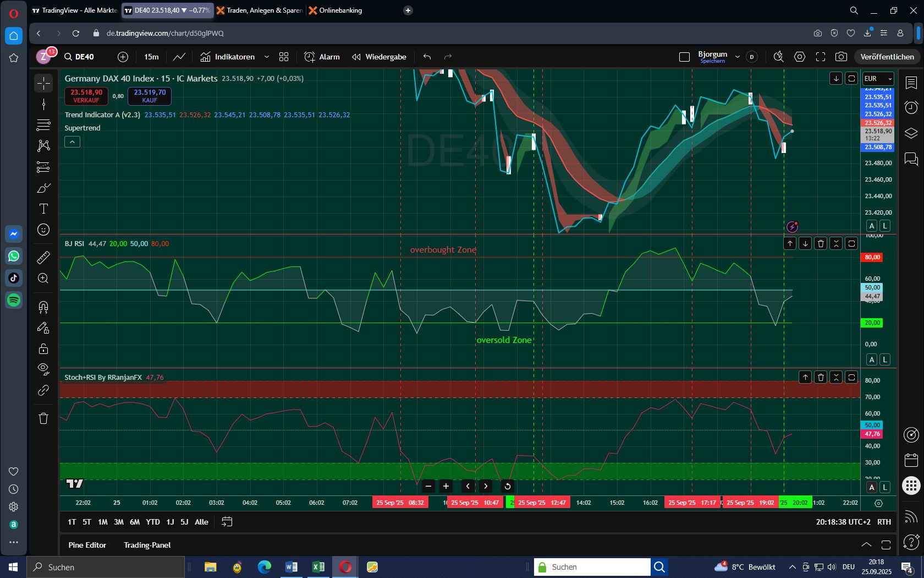The width and height of the screenshot is (924, 578).
Task: Select the Text annotation tool
Action: tap(43, 209)
